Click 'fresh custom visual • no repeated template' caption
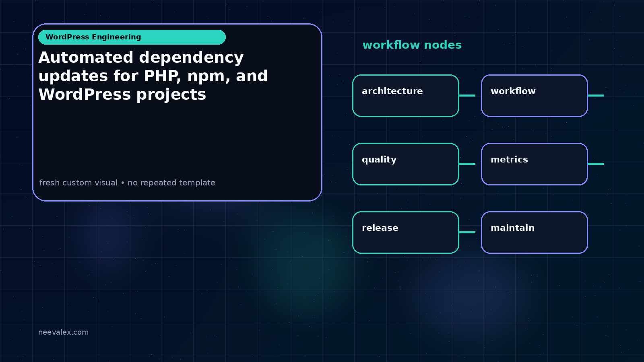The height and width of the screenshot is (362, 644). coord(127,183)
